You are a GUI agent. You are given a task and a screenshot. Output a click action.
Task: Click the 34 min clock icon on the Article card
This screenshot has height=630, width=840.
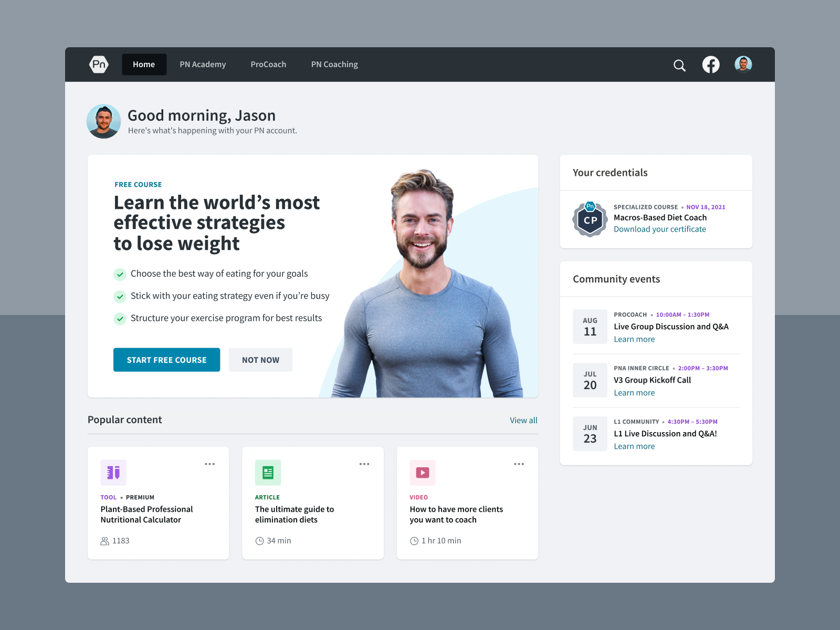point(260,540)
